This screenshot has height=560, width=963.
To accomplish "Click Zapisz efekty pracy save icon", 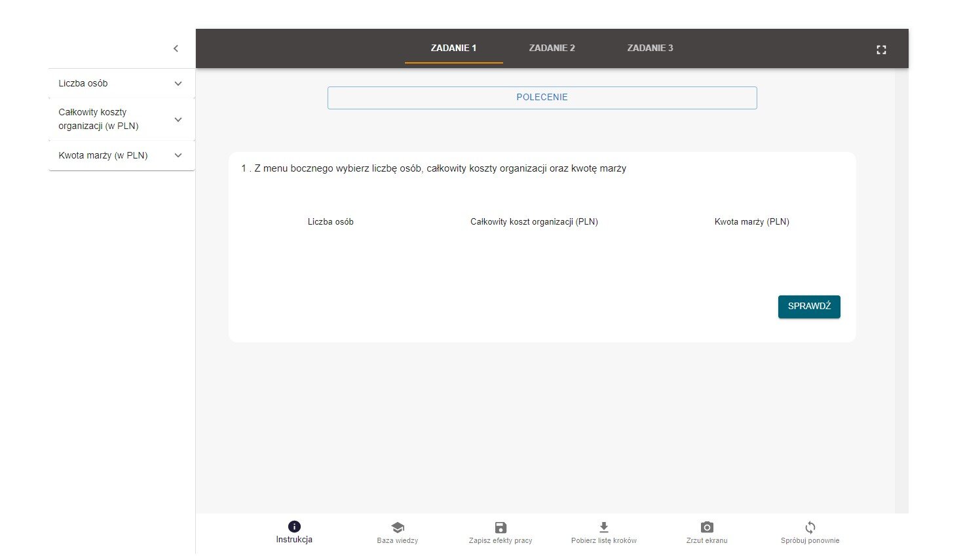I will click(500, 527).
